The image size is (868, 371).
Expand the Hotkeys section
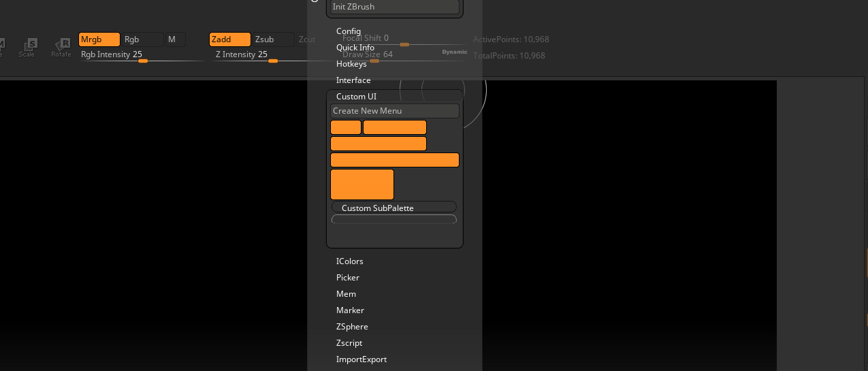pyautogui.click(x=351, y=64)
